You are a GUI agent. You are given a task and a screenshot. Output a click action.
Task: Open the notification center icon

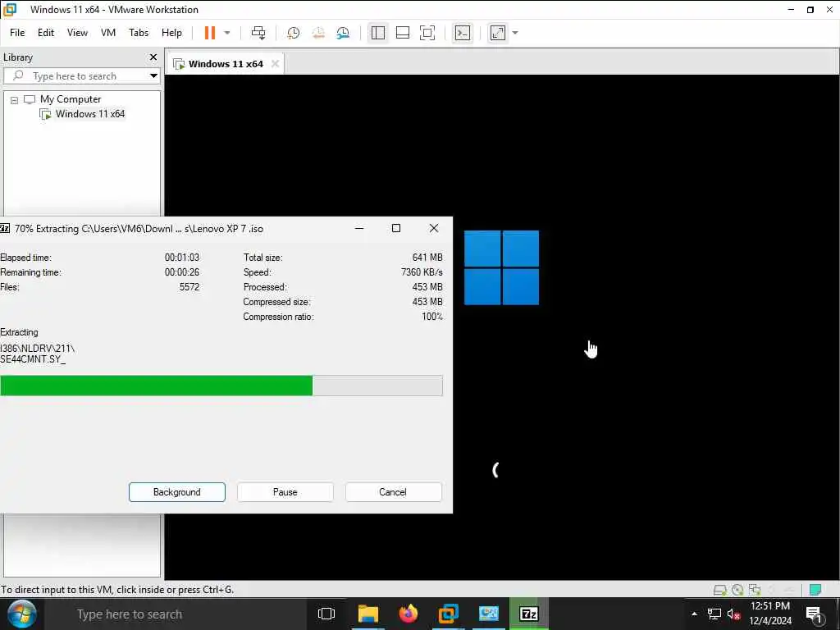[x=814, y=614]
